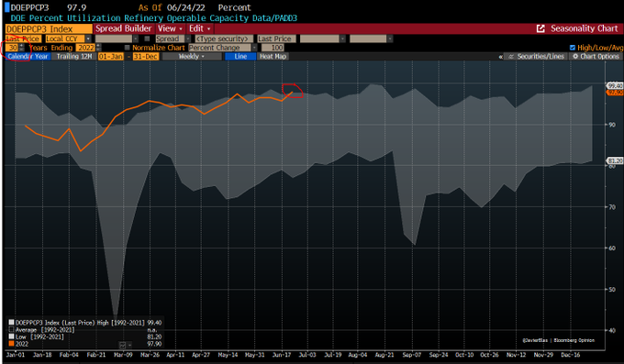Open the View menu

(170, 28)
